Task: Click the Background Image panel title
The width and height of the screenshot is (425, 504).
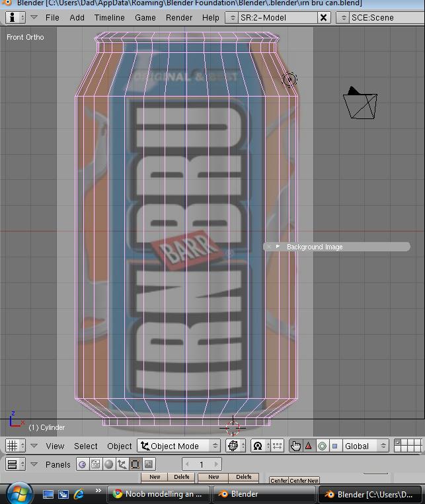Action: click(x=315, y=247)
